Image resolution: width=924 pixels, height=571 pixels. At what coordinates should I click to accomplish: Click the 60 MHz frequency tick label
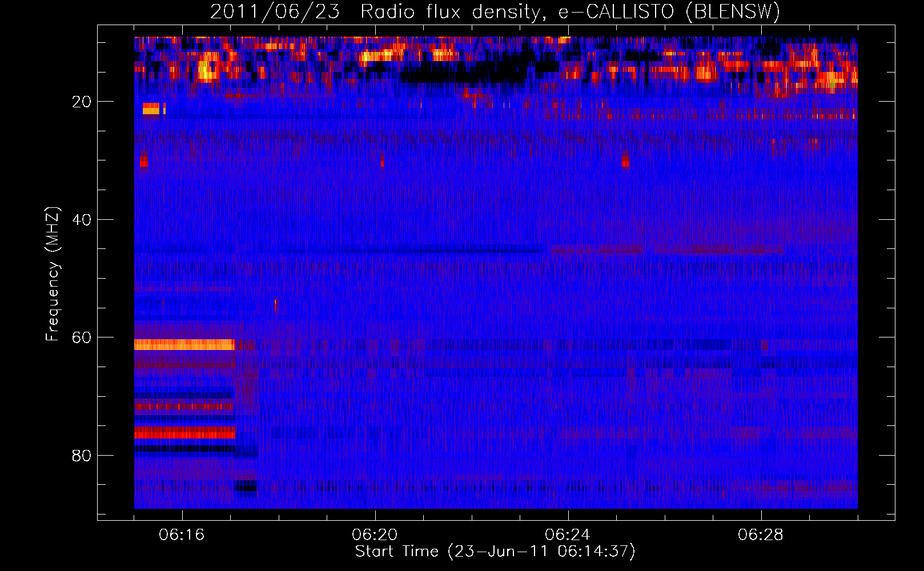[x=82, y=337]
